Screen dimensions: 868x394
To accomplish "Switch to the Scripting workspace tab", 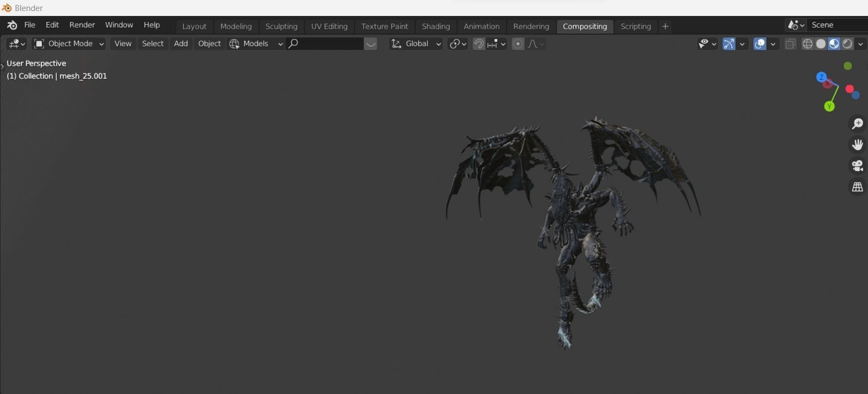I will (x=636, y=26).
